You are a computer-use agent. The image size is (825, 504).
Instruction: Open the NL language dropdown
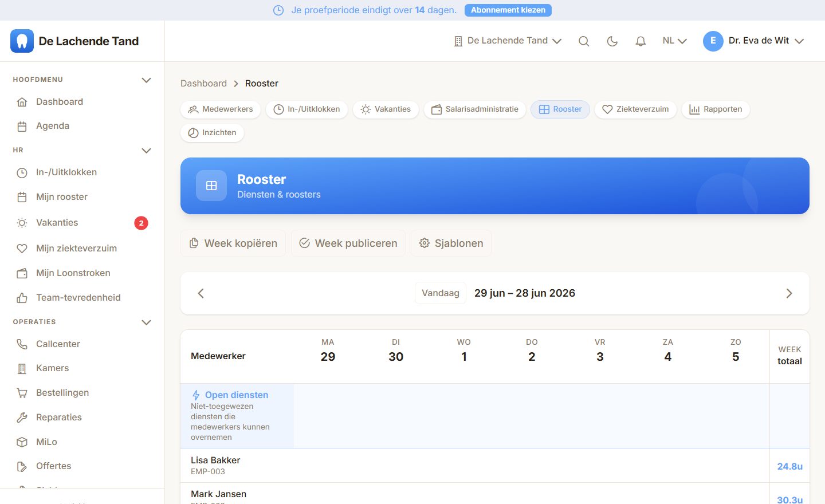[674, 41]
